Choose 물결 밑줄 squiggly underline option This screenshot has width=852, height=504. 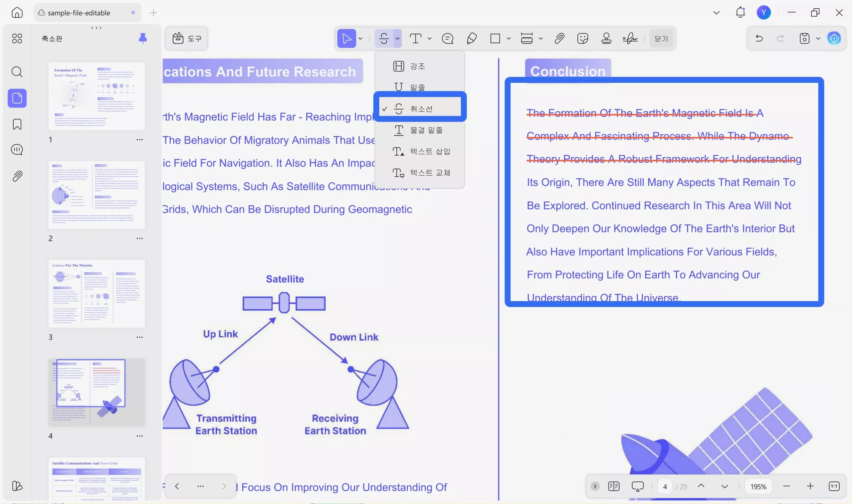click(420, 130)
